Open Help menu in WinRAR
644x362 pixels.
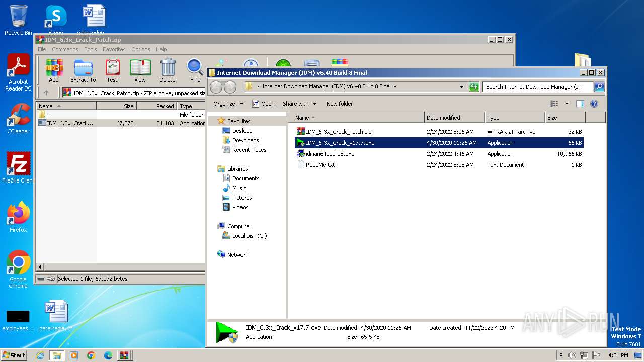(161, 49)
